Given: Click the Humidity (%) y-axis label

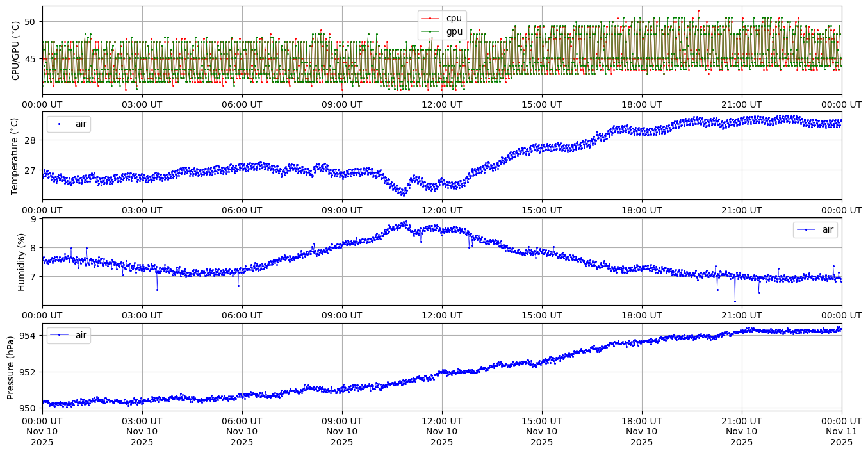Looking at the screenshot, I should 21,261.
